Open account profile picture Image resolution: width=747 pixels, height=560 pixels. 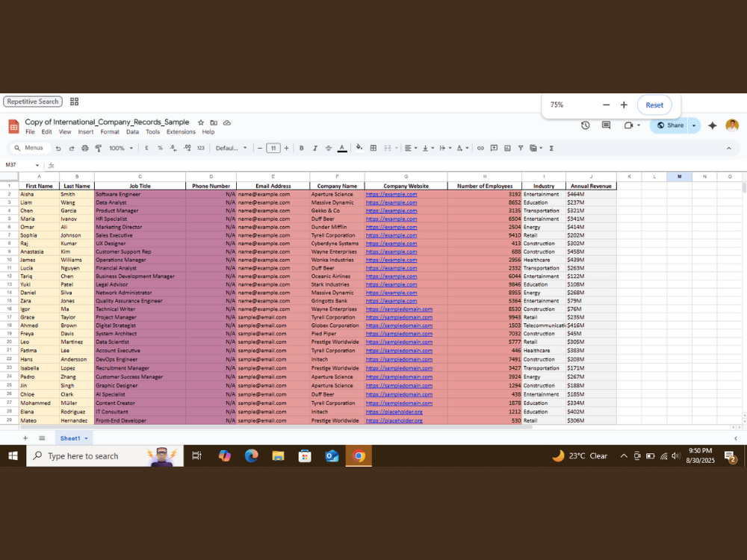[732, 125]
